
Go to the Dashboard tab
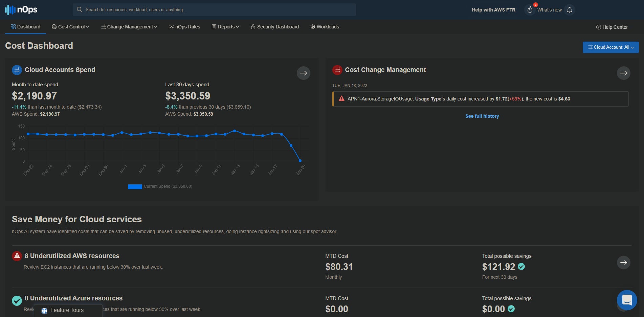coord(25,27)
